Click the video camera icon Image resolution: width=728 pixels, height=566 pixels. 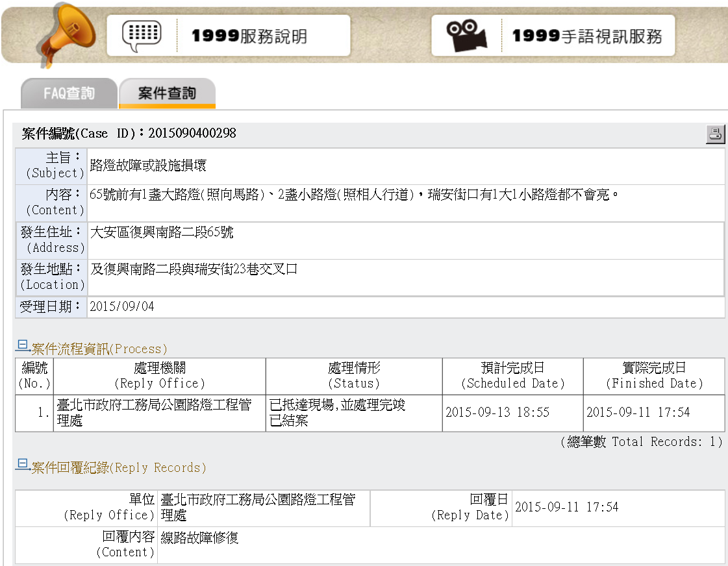466,35
